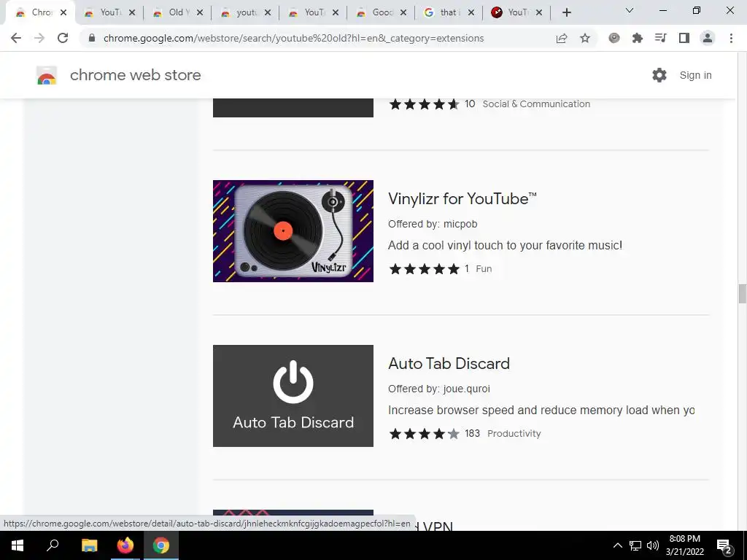This screenshot has width=747, height=560.
Task: Open Vinylizr for YouTube extension title
Action: [x=462, y=198]
